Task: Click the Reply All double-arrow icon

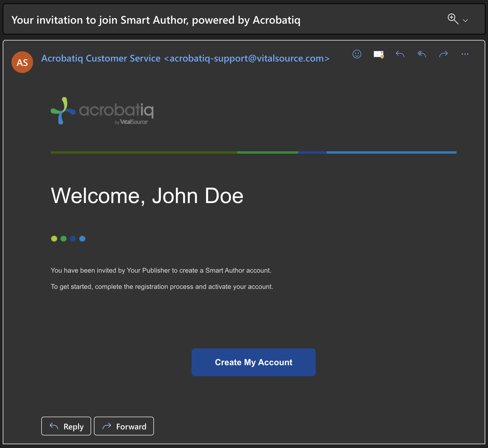Action: (422, 54)
